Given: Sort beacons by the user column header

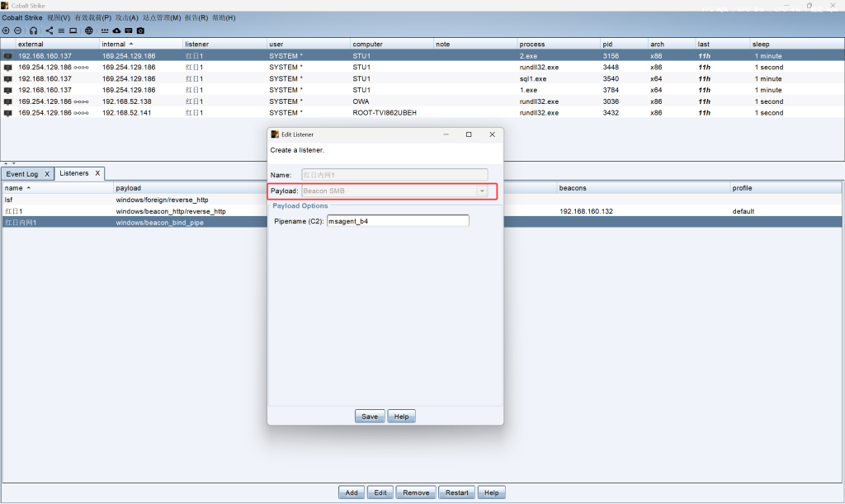Looking at the screenshot, I should coord(309,45).
